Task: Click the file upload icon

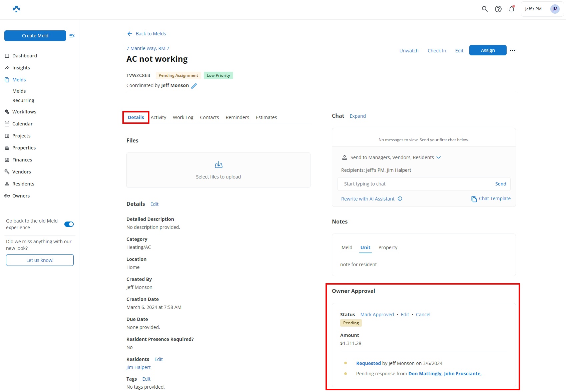Action: point(218,165)
